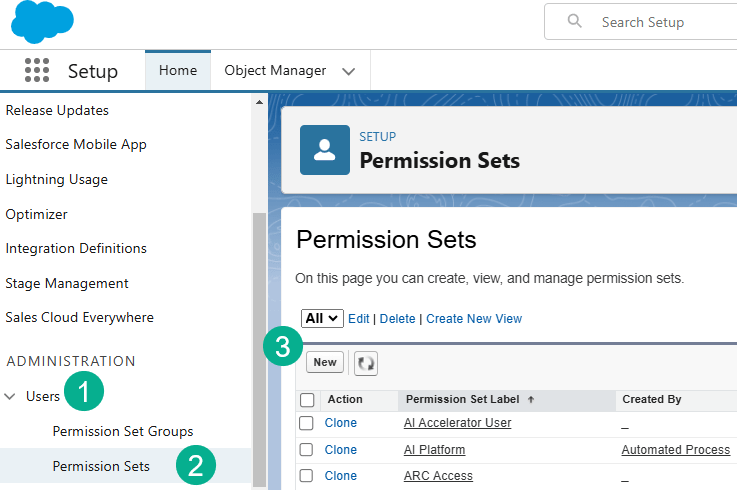Toggle the select-all header checkbox
737x490 pixels.
point(307,399)
